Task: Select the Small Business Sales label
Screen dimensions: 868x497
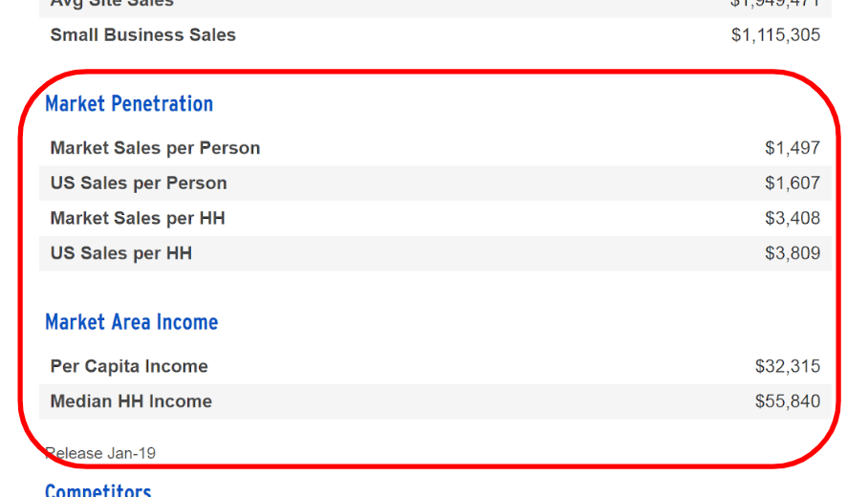Action: pos(142,35)
